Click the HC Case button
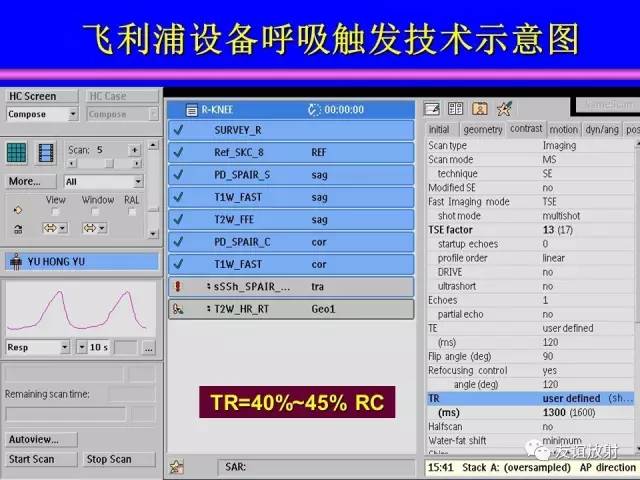The height and width of the screenshot is (480, 640). (122, 96)
